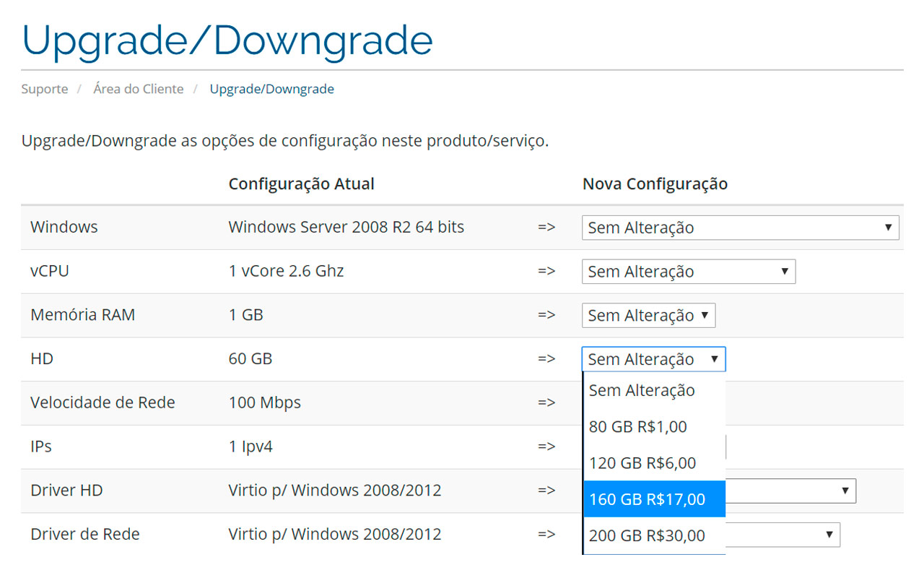Click the Windows row label
Screen dimensions: 924x578
(64, 227)
